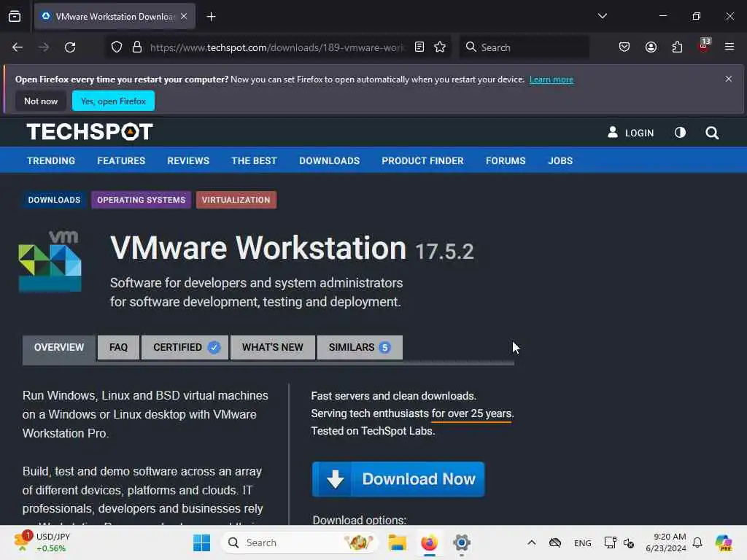747x560 pixels.
Task: Bookmark this page with the star icon
Action: pos(440,47)
